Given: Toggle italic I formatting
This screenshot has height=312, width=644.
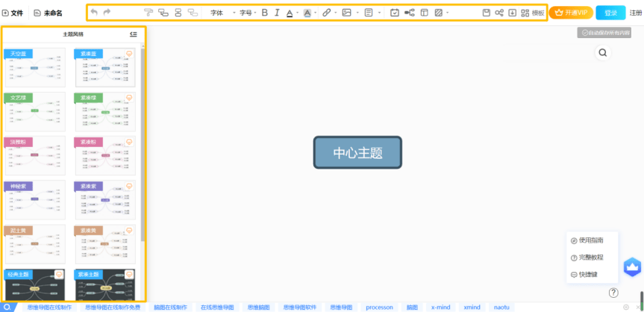Looking at the screenshot, I should pyautogui.click(x=277, y=13).
